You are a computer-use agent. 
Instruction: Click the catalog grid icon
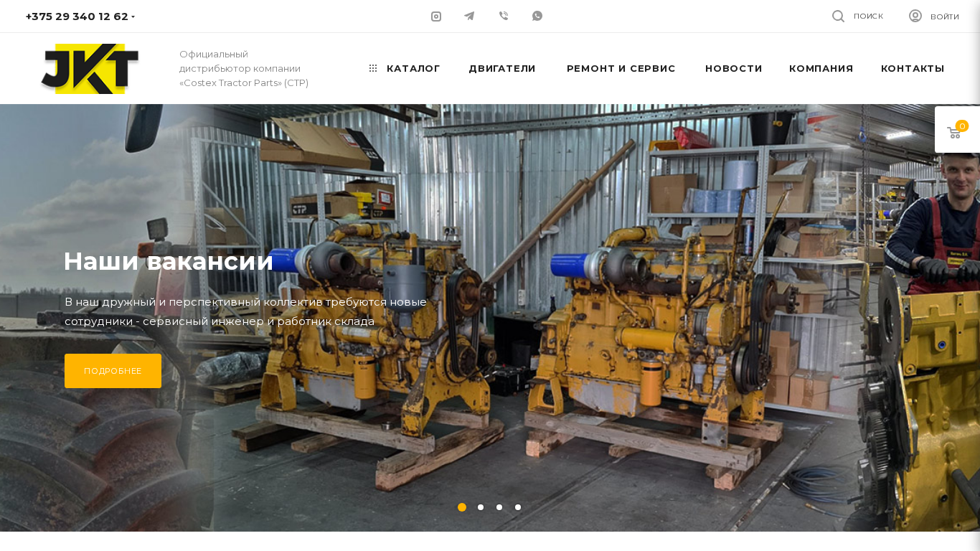[x=373, y=68]
